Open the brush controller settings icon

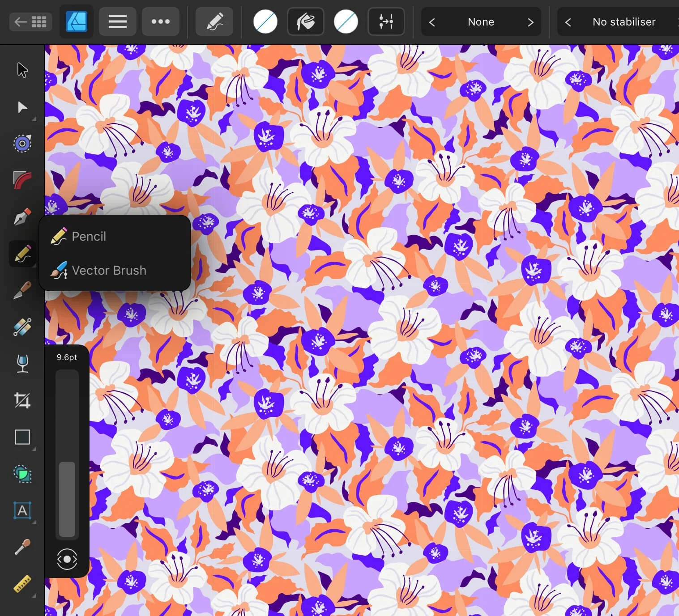pyautogui.click(x=386, y=21)
